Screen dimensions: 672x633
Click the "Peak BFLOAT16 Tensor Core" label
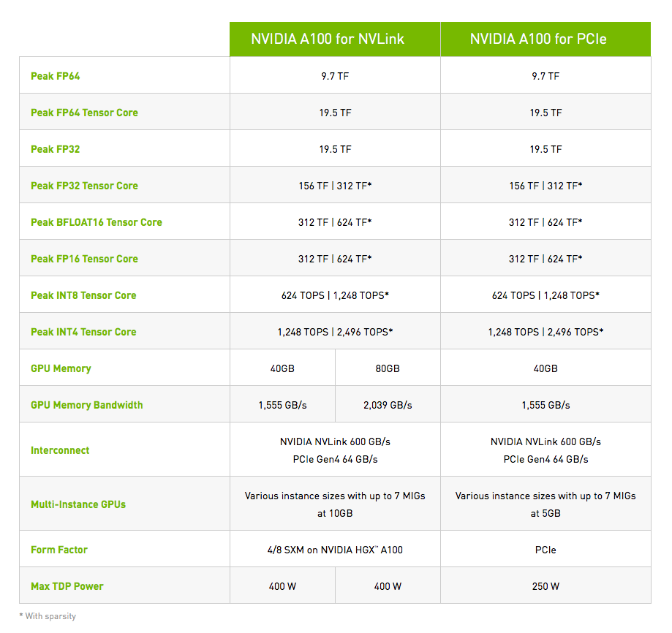point(97,222)
